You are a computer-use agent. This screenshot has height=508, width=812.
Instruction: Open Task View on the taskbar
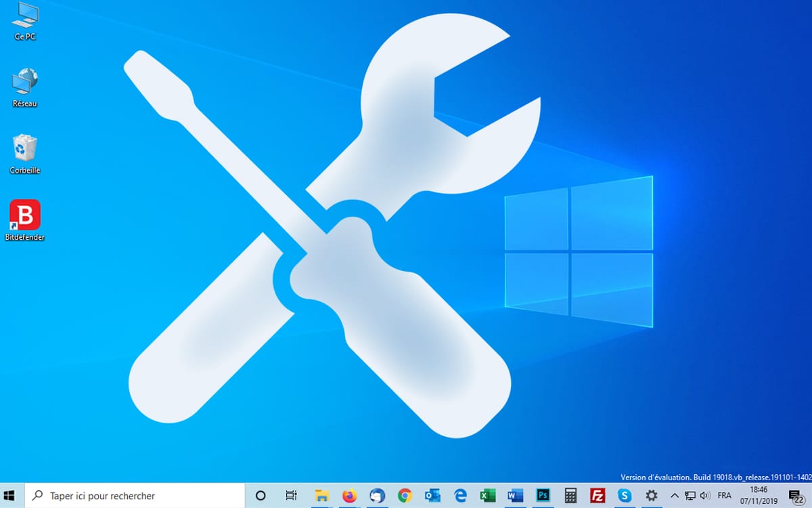click(x=291, y=496)
